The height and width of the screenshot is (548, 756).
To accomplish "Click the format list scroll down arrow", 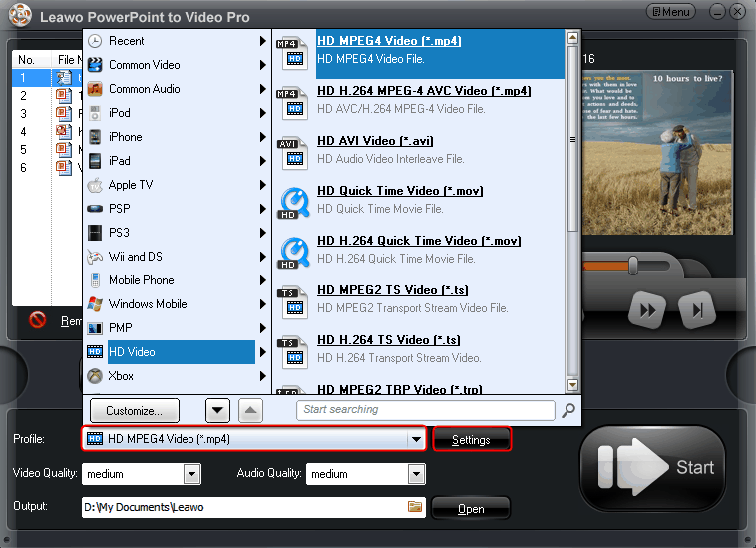I will pos(572,385).
